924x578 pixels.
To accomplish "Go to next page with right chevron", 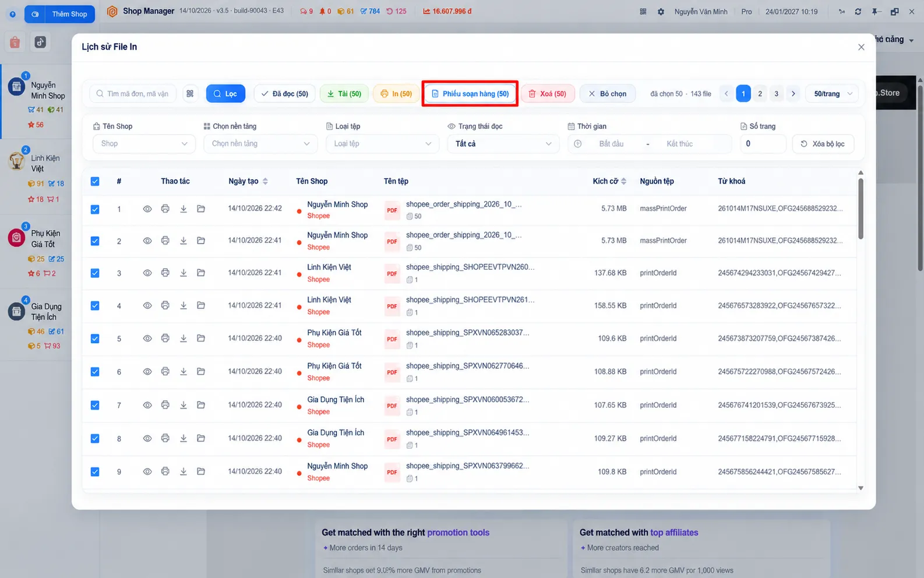I will [793, 94].
